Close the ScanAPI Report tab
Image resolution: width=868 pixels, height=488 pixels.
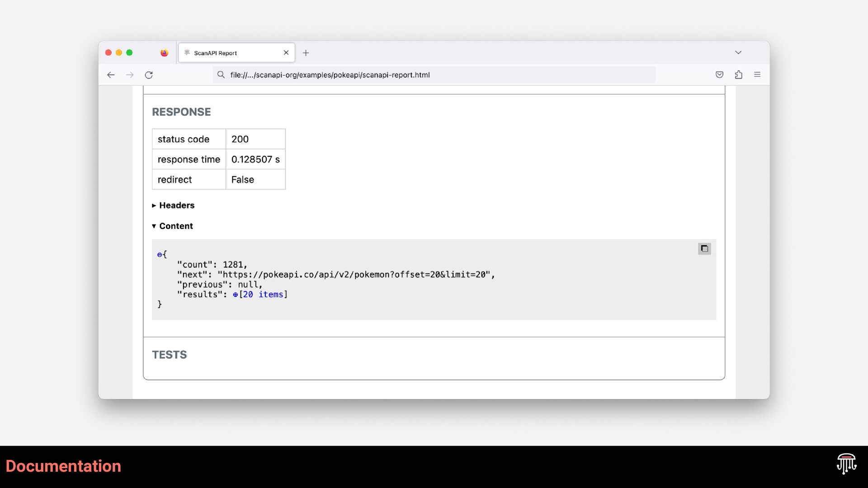[x=286, y=53]
